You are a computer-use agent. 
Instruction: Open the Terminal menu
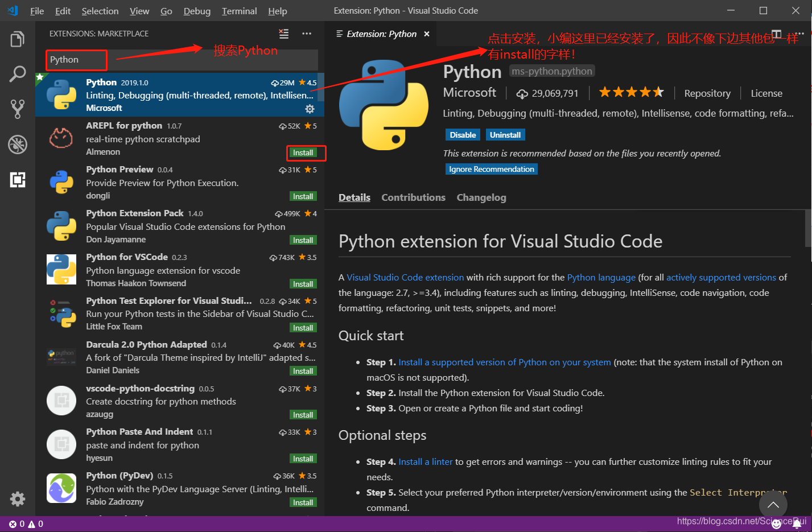(x=240, y=11)
